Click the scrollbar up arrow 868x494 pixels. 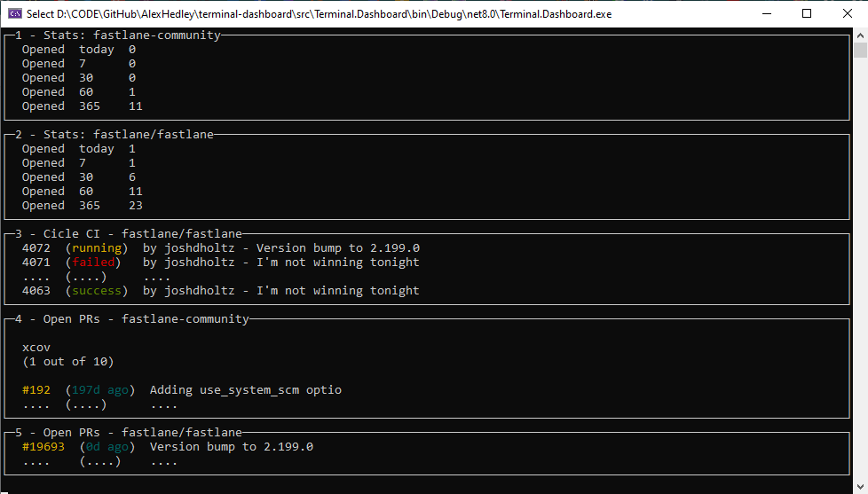pos(860,35)
